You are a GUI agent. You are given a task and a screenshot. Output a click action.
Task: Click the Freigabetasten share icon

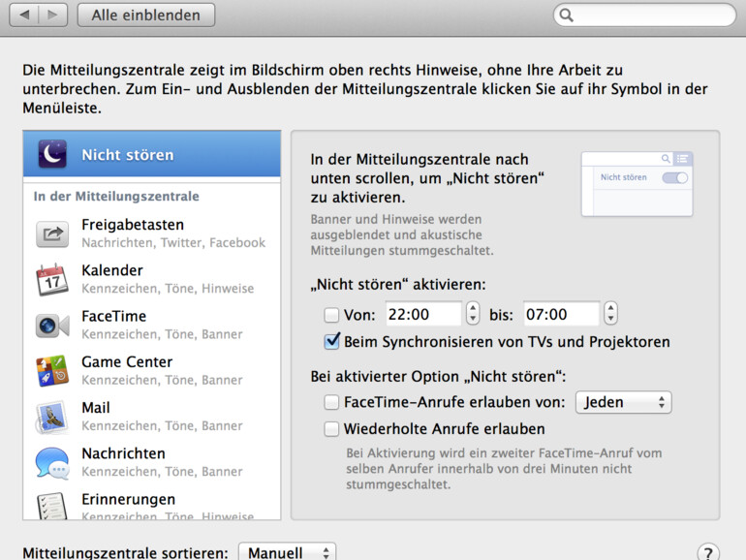(51, 233)
